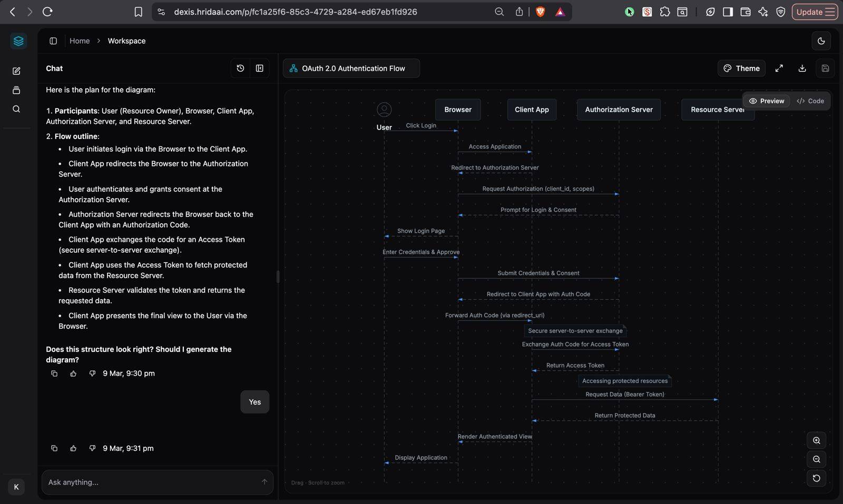Collapse the chat panel
This screenshot has height=504, width=843.
260,68
